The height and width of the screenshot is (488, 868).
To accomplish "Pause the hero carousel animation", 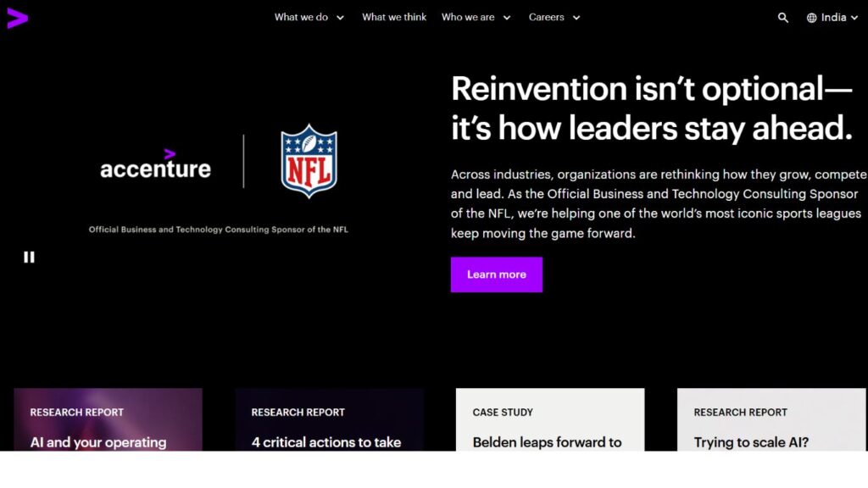I will (x=30, y=258).
